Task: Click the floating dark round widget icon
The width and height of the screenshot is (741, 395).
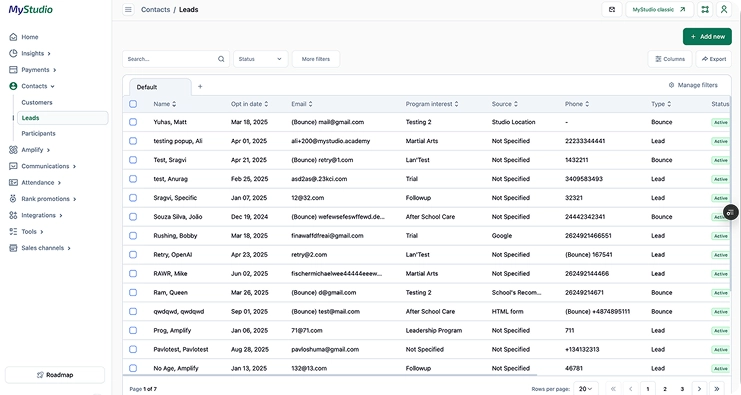Action: click(731, 212)
